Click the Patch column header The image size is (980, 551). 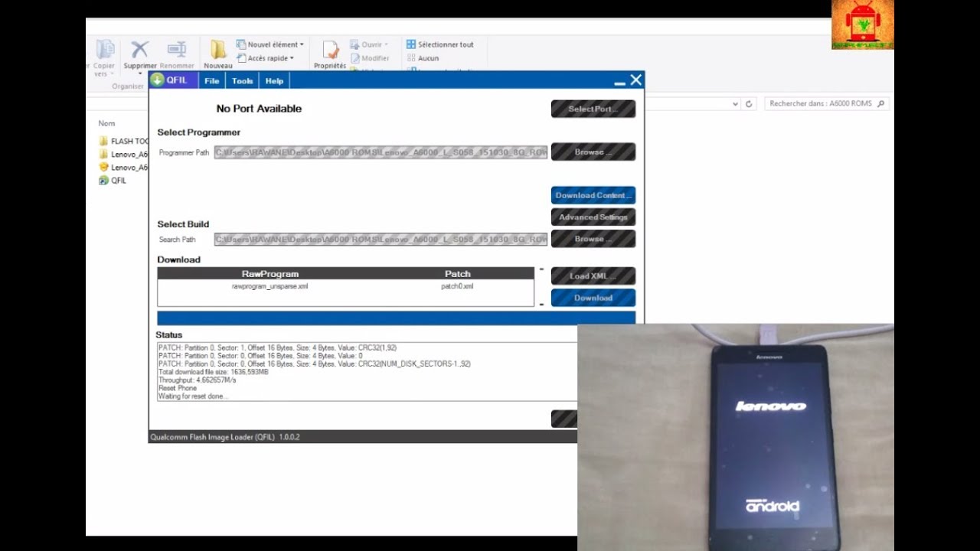tap(458, 273)
